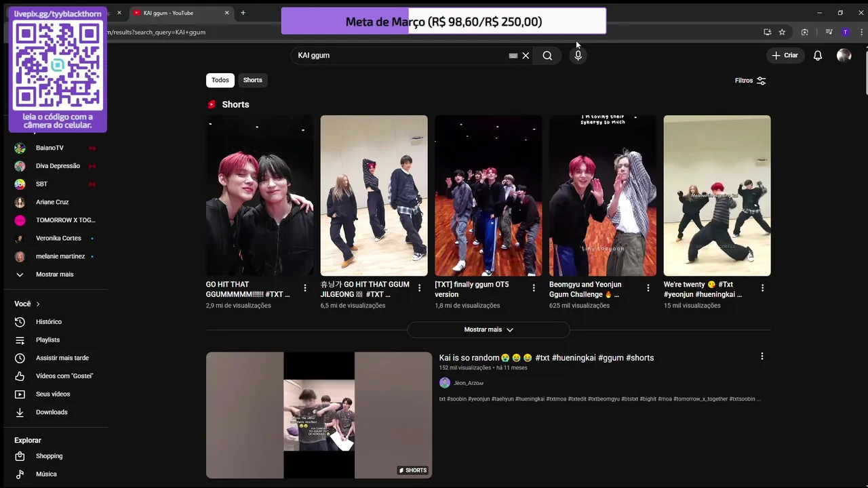The width and height of the screenshot is (868, 488).
Task: Open options menu for We're twenty short
Action: 762,288
